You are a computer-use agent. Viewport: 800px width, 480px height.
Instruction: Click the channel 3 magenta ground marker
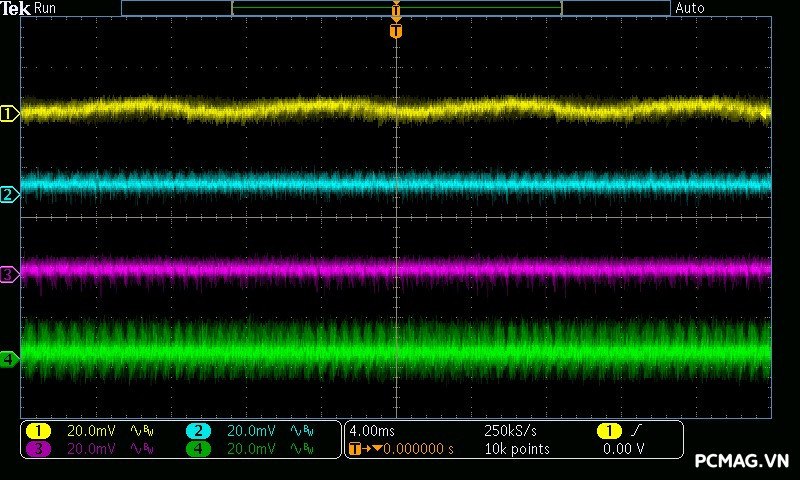click(x=9, y=274)
